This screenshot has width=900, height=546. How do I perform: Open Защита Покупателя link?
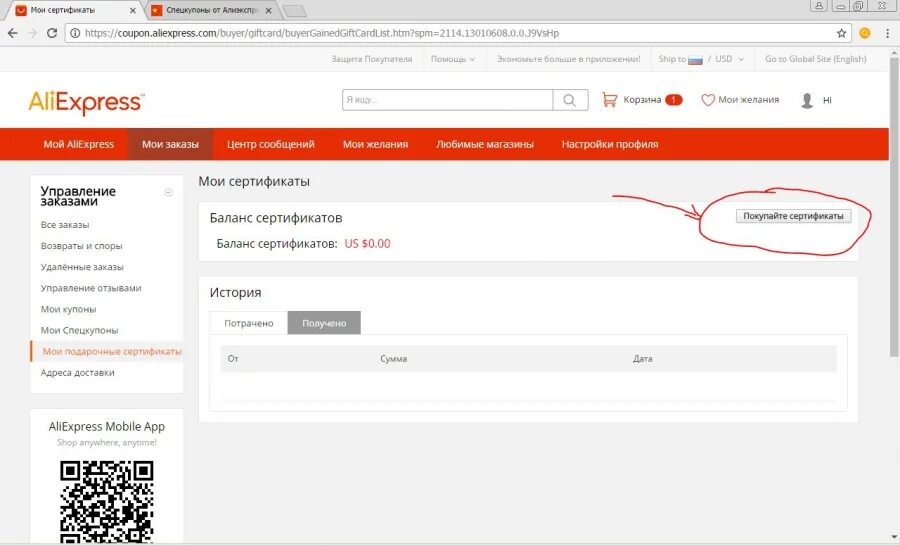coord(371,59)
